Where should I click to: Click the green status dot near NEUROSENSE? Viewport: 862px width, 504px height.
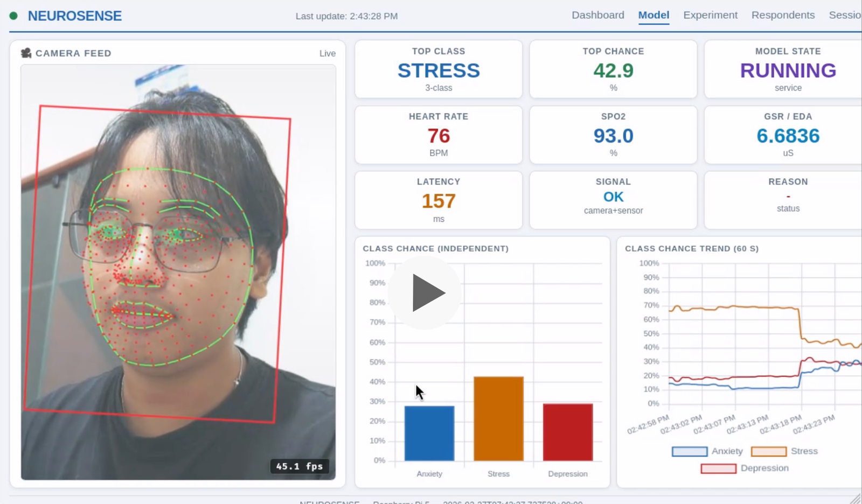tap(14, 16)
